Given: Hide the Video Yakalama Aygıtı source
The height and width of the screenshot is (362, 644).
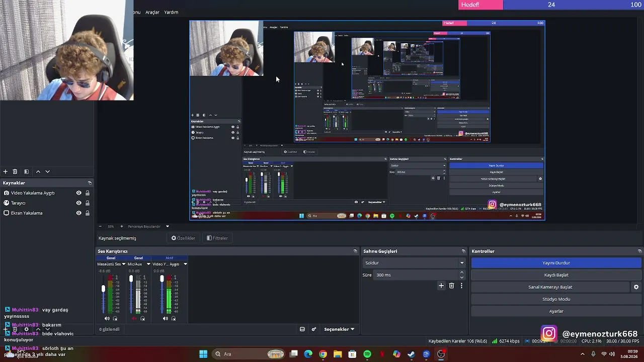Looking at the screenshot, I should click(x=78, y=193).
